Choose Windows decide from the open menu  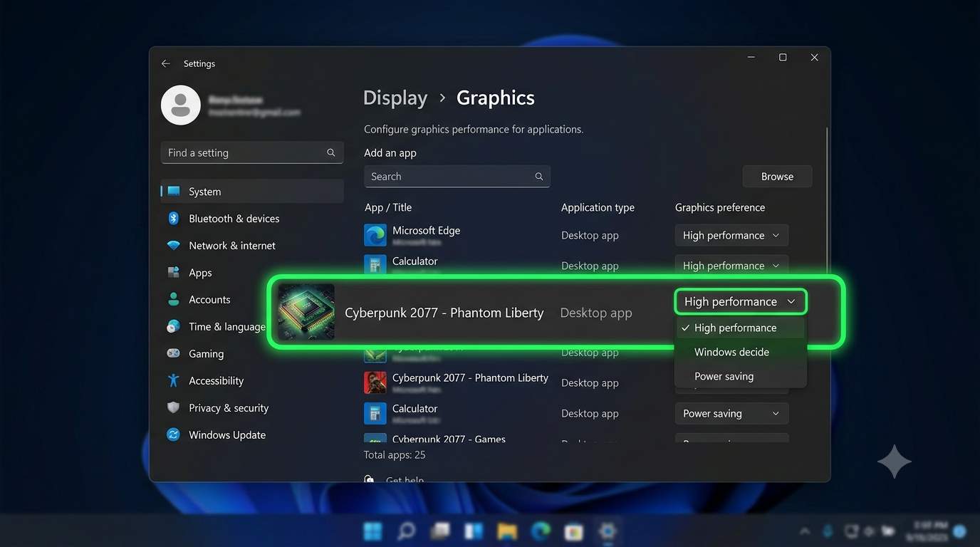[740, 352]
